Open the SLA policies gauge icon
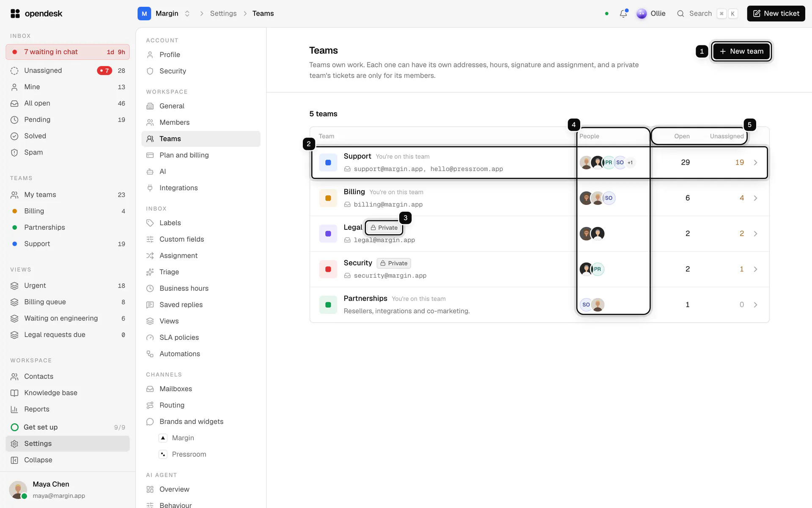 (x=150, y=337)
